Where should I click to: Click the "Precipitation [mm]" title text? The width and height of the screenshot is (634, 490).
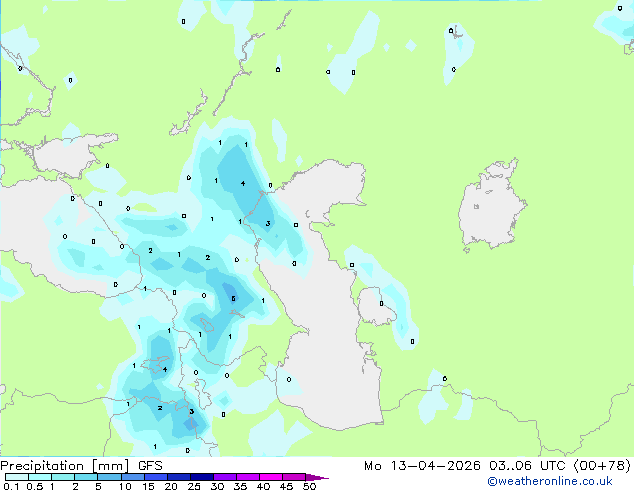coord(65,466)
